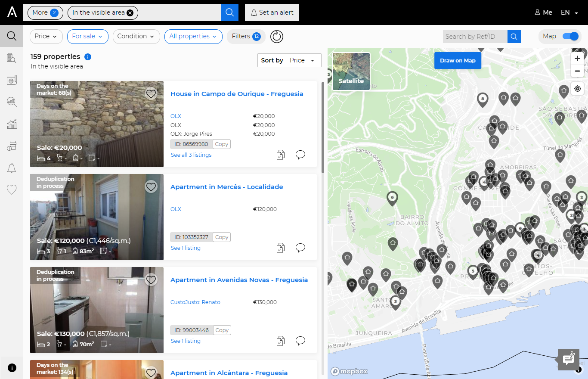Screen dimensions: 588x379
Task: Toggle the Map view switch off
Action: pos(571,37)
